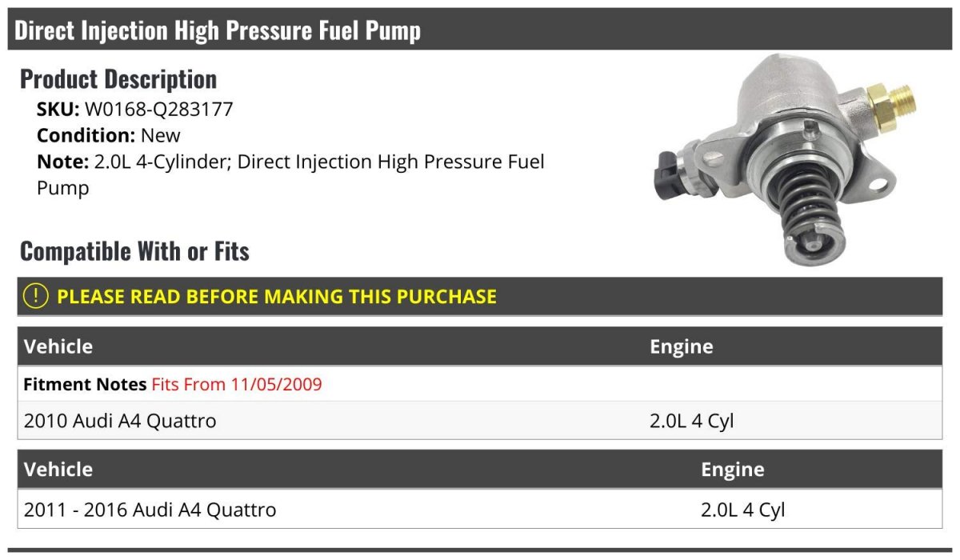Select the Product Description heading
This screenshot has width=960, height=560.
(118, 79)
